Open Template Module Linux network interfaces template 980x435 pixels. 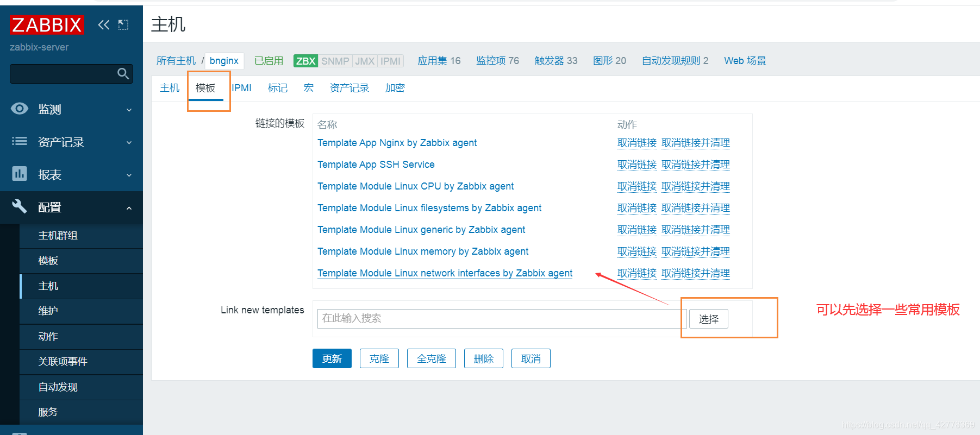coord(445,273)
